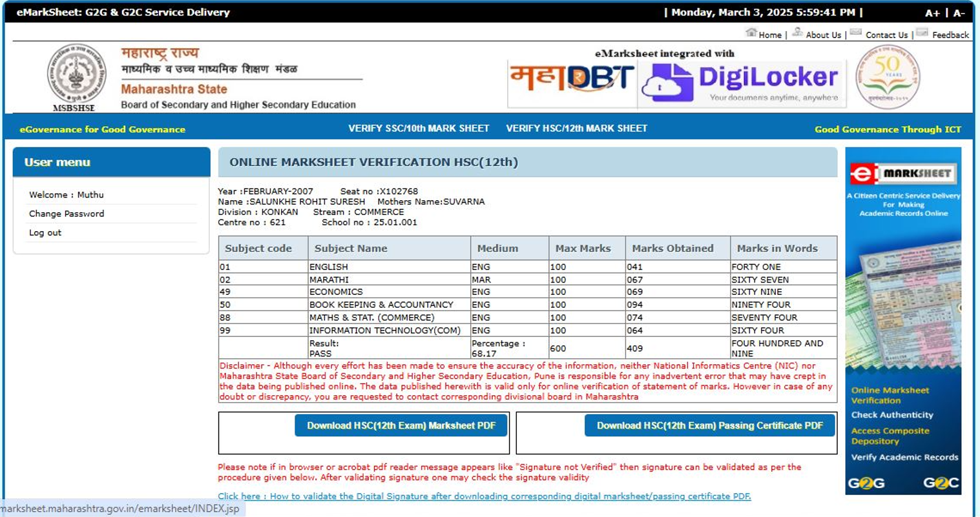Viewport: 980px width, 517px height.
Task: Open Verify SSC/10th Mark Sheet menu
Action: point(419,128)
